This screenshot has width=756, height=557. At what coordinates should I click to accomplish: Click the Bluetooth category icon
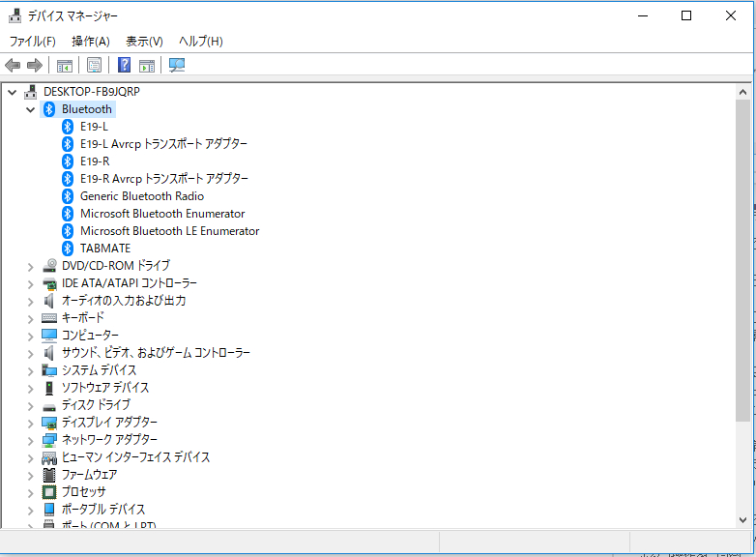[x=49, y=109]
